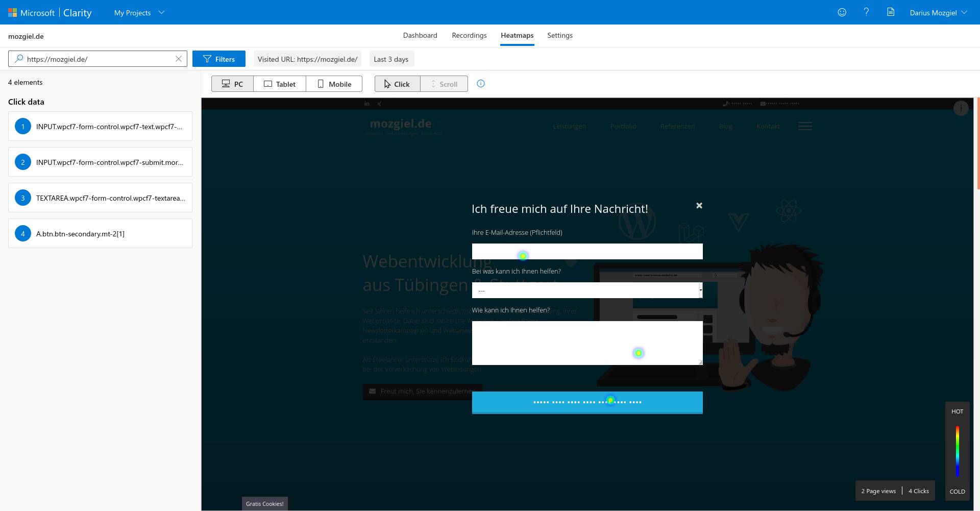This screenshot has width=980, height=511.
Task: Open the smiley feedback icon
Action: click(x=842, y=12)
